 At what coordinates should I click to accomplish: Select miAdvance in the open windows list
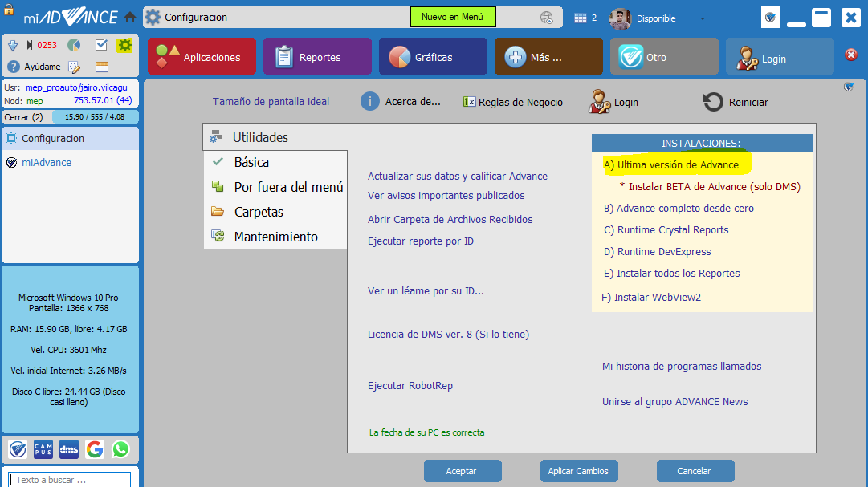click(47, 163)
